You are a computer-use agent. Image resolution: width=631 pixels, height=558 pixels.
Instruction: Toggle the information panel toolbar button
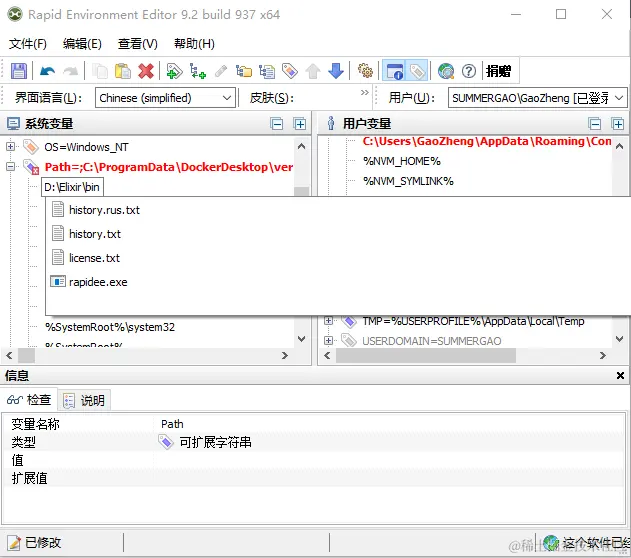tap(394, 71)
